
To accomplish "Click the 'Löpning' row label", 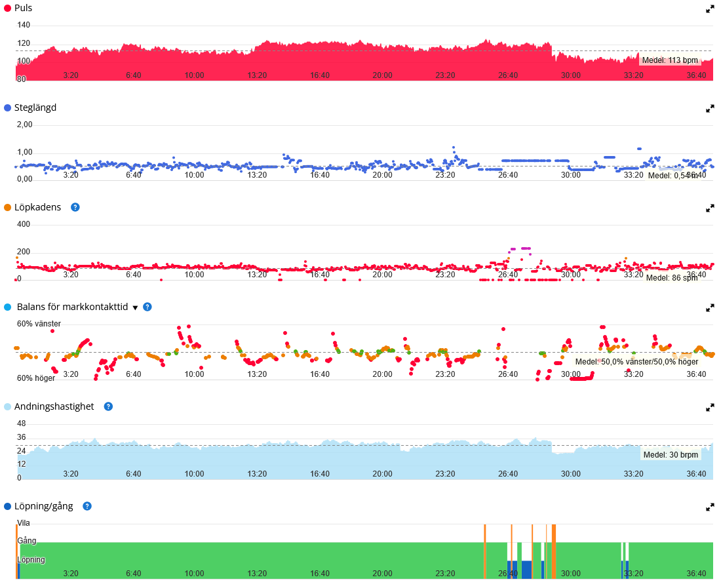I will coord(31,560).
